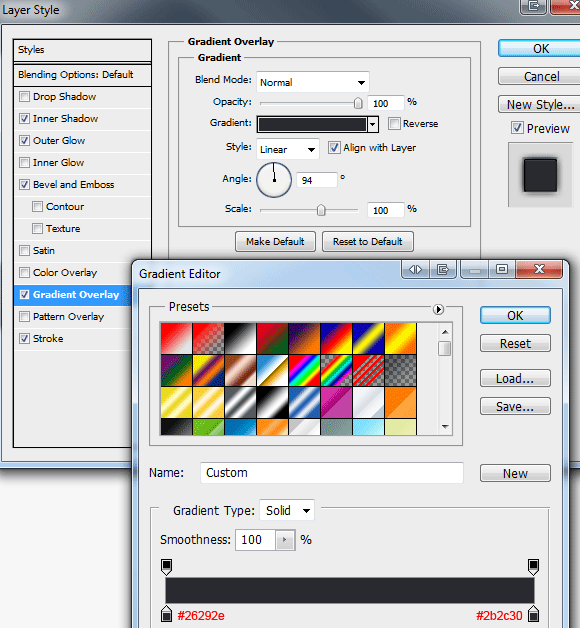Click the Make Default button

click(x=275, y=242)
